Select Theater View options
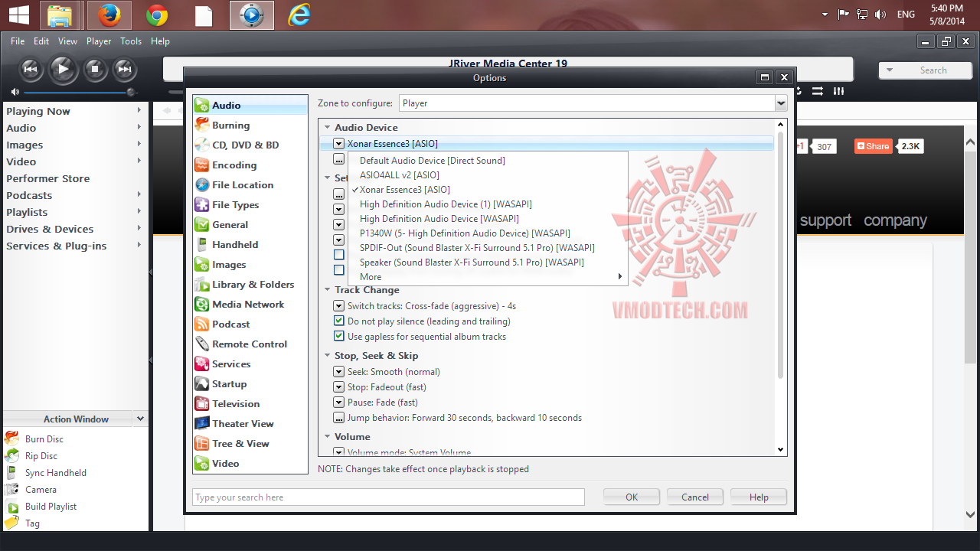 click(243, 423)
